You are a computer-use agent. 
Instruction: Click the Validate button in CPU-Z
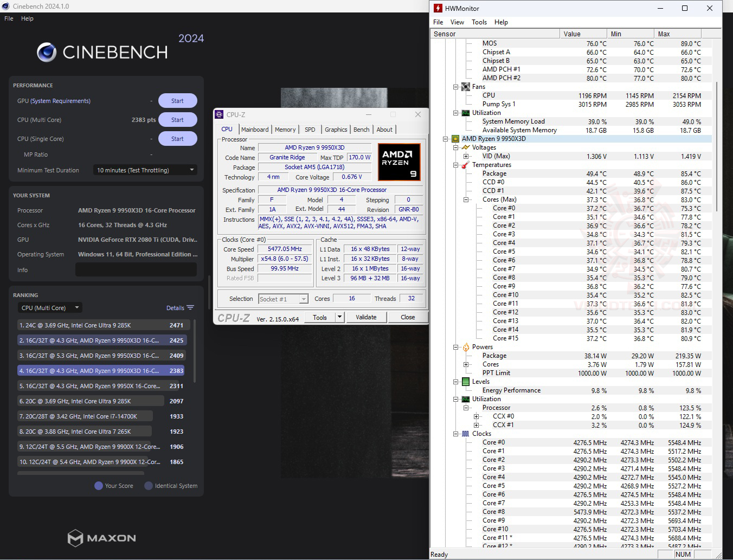coord(366,317)
